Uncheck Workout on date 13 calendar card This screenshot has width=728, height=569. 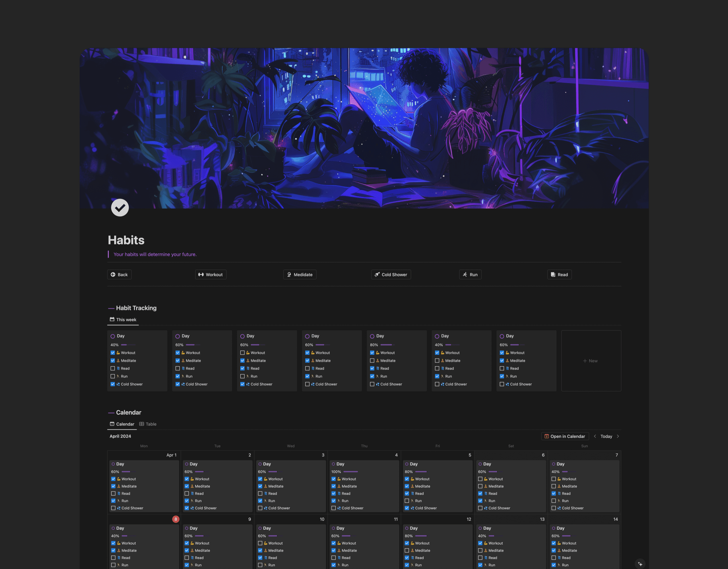click(x=480, y=543)
